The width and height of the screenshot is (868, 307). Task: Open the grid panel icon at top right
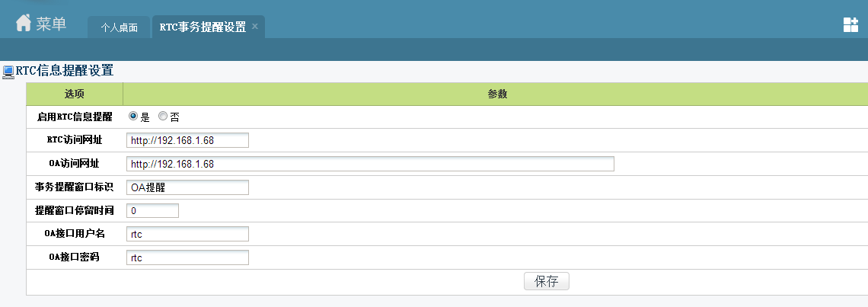[850, 24]
